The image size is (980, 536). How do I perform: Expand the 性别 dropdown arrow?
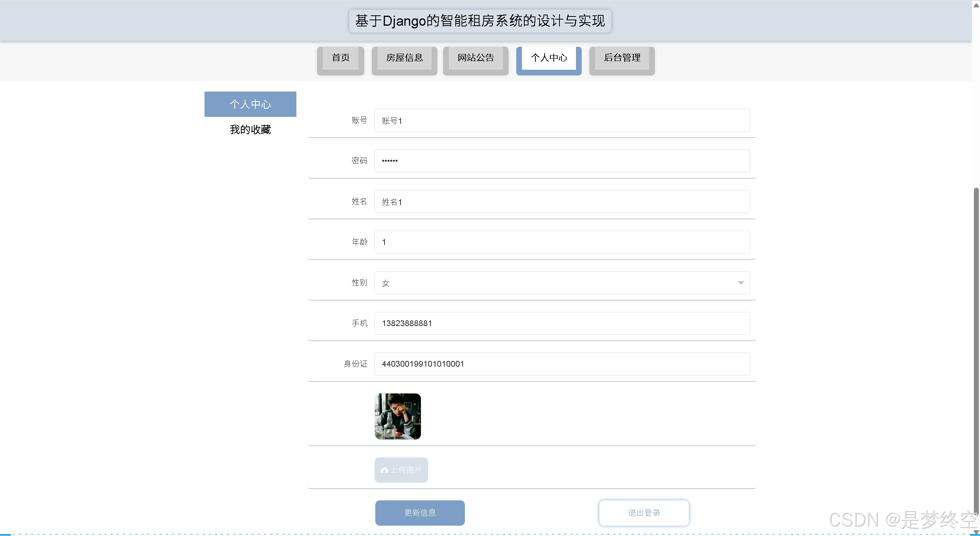point(740,283)
